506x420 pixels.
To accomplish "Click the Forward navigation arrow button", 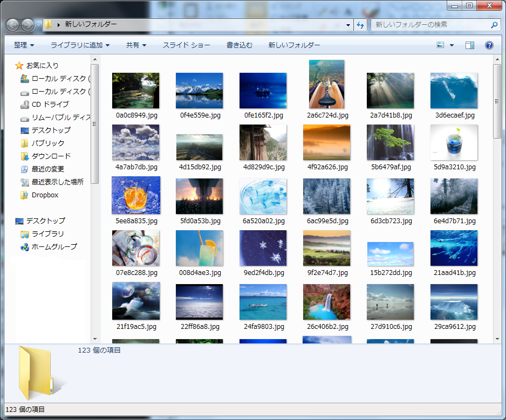I will point(28,25).
